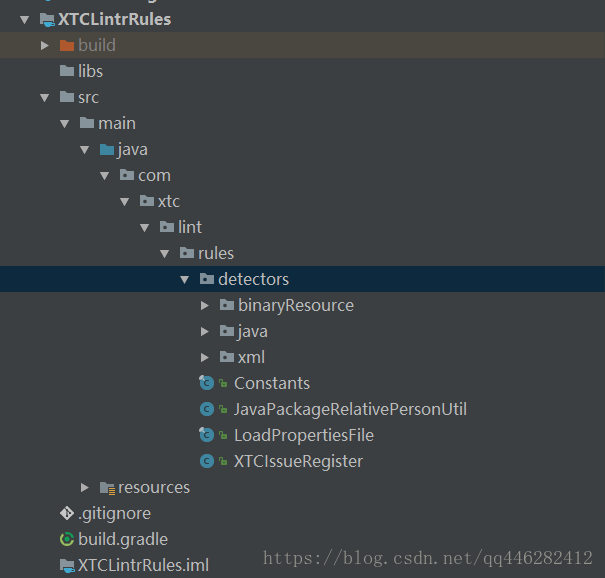
Task: Click the XTCIssueRegister class icon
Action: (207, 461)
